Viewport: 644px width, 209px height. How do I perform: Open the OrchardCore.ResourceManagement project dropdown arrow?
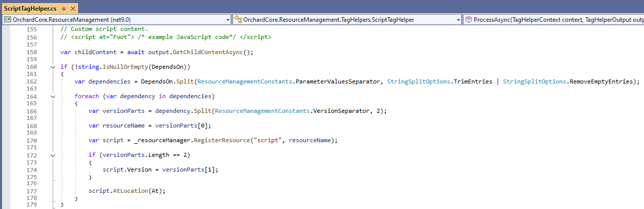pos(228,20)
